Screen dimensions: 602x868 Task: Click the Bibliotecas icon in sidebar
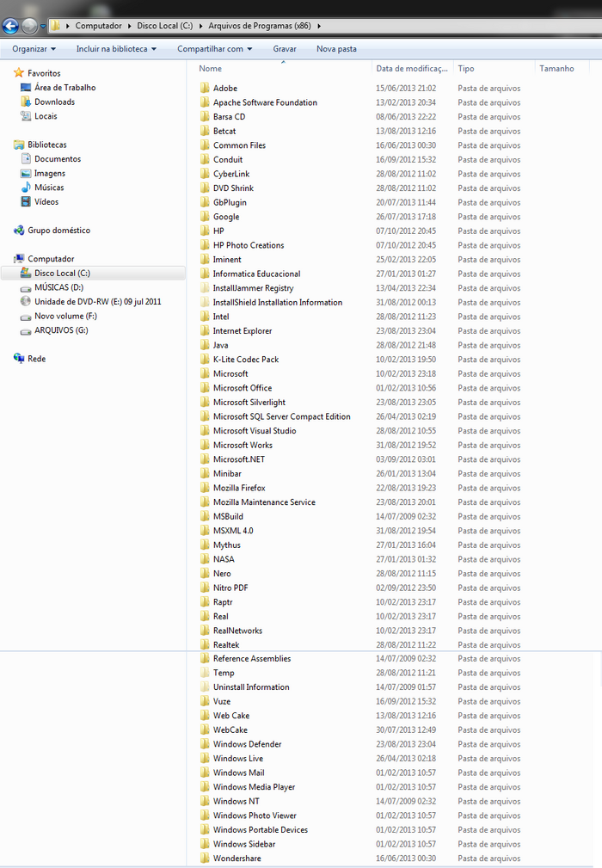[19, 145]
